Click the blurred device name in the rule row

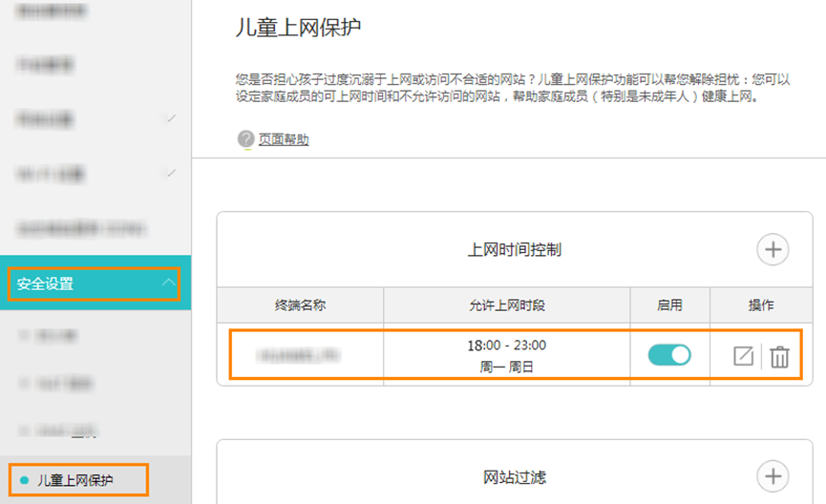click(300, 356)
